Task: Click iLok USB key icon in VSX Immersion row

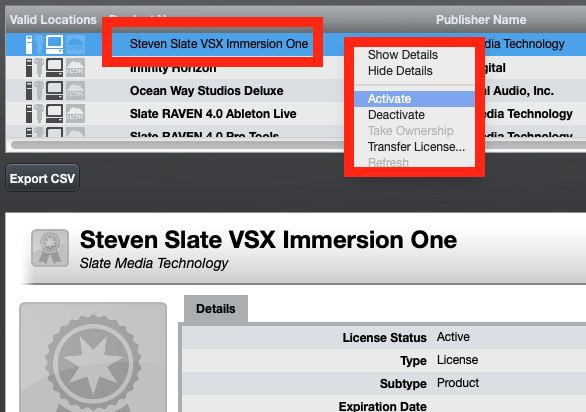Action: coord(39,44)
